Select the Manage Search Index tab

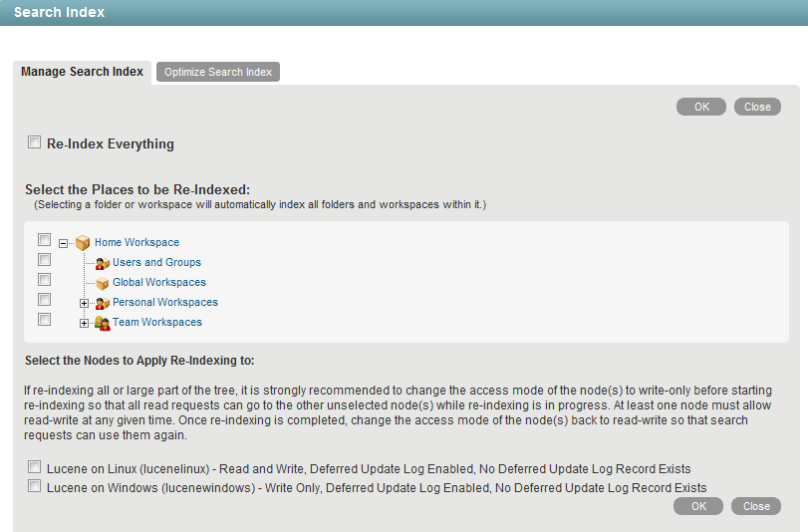(83, 72)
